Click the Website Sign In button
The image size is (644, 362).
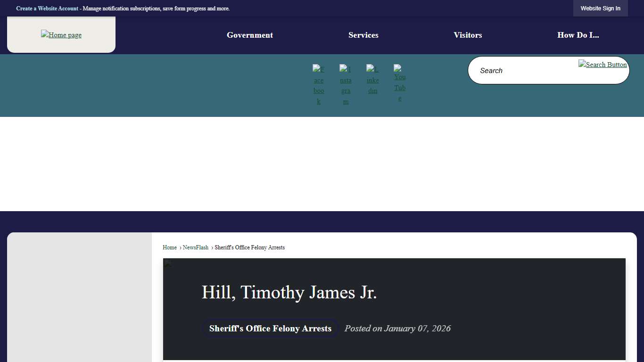click(600, 8)
